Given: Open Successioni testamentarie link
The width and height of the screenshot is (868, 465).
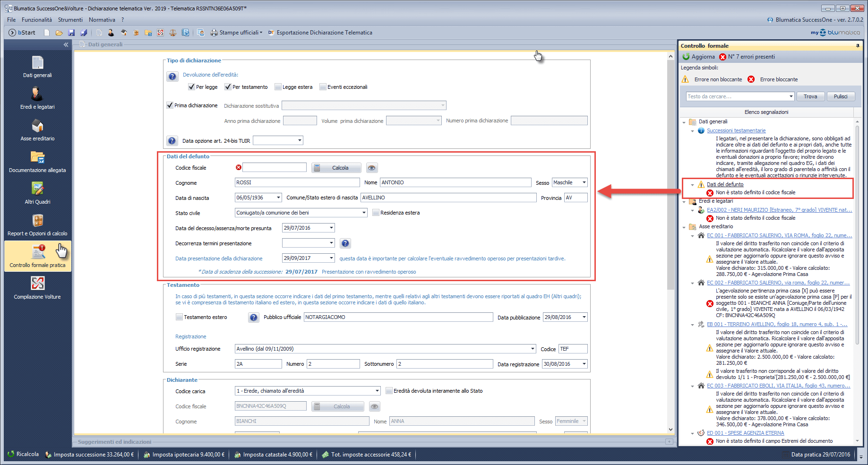Looking at the screenshot, I should (x=736, y=130).
